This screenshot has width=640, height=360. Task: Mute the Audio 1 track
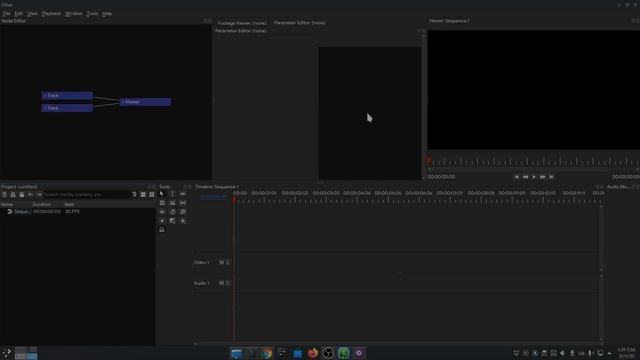coord(221,283)
